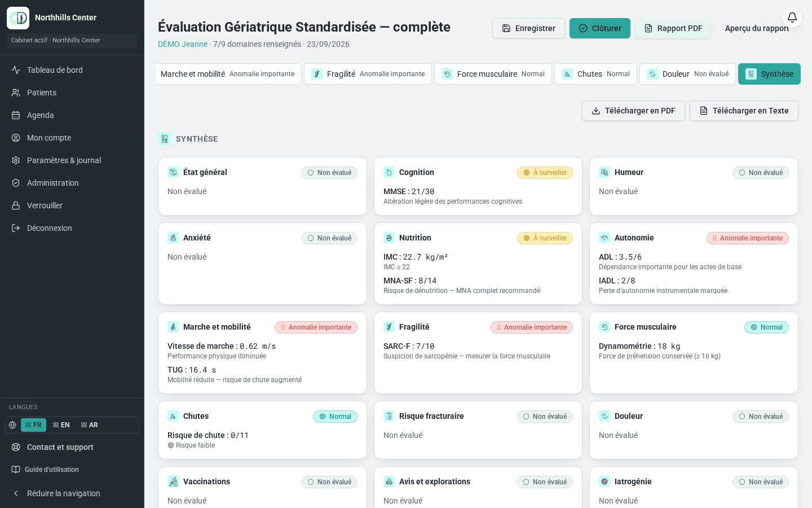812x508 pixels.
Task: Open the Fragilité domain tab
Action: (368, 74)
